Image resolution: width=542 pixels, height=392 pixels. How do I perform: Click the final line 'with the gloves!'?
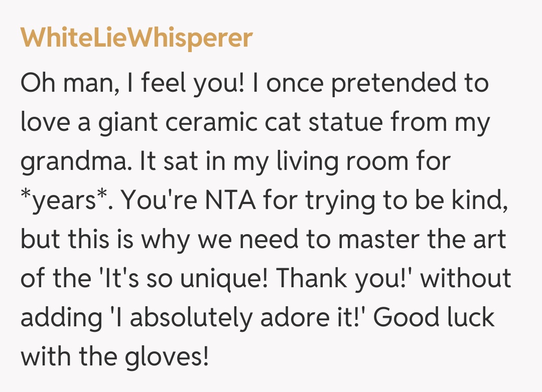click(114, 357)
